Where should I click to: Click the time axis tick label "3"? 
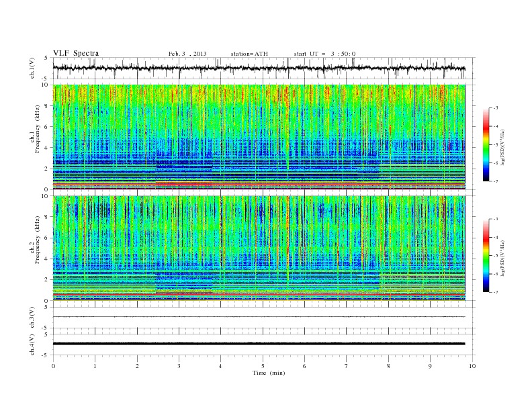(x=179, y=366)
